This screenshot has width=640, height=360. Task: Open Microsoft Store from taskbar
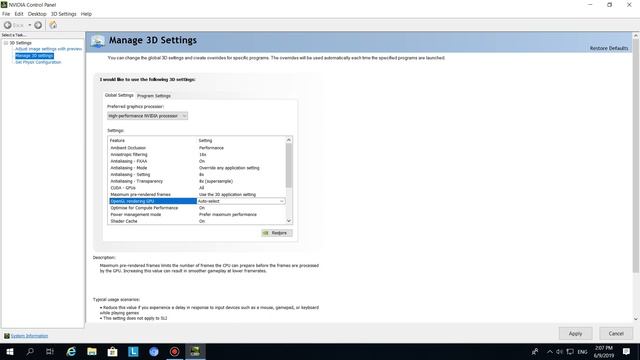(112, 351)
